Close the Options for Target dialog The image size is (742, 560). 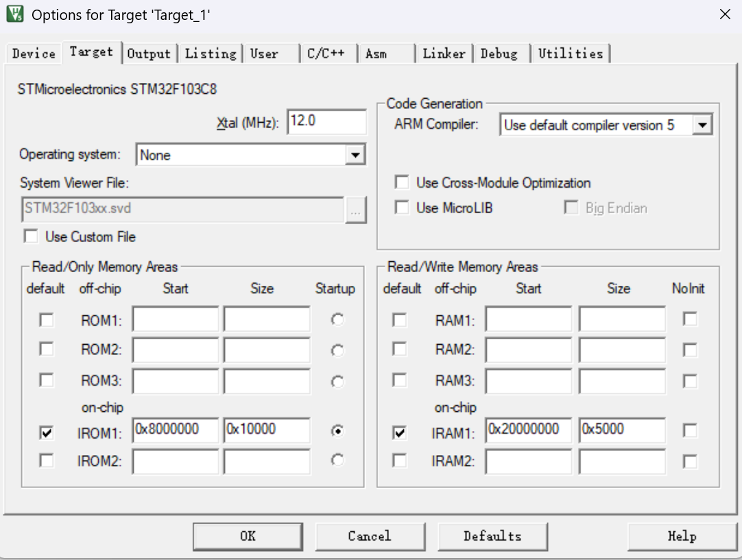click(x=724, y=14)
